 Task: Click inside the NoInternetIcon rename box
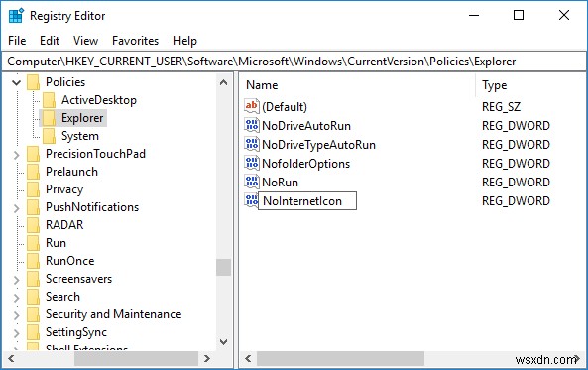pos(307,201)
